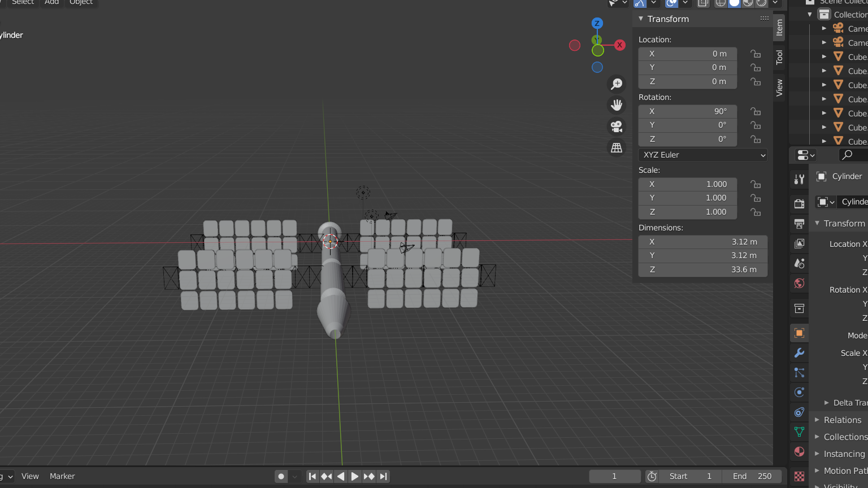Open the World properties globe tab
Image resolution: width=868 pixels, height=488 pixels.
[799, 283]
